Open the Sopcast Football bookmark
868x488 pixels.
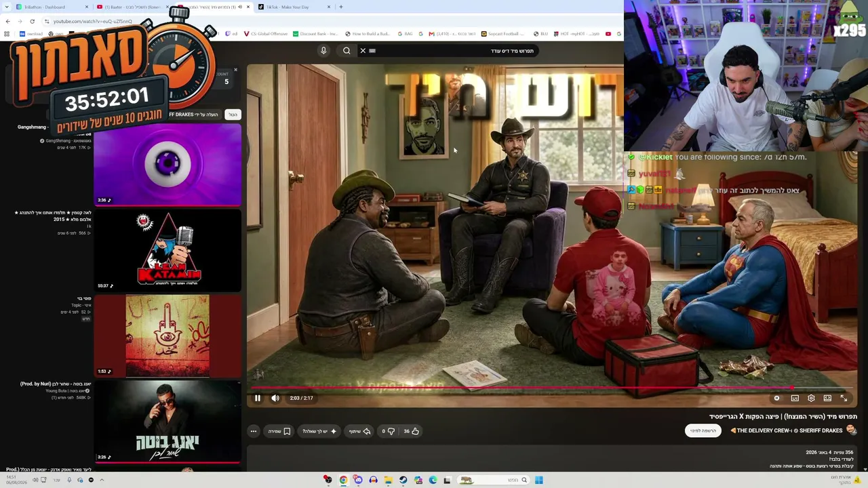[503, 34]
